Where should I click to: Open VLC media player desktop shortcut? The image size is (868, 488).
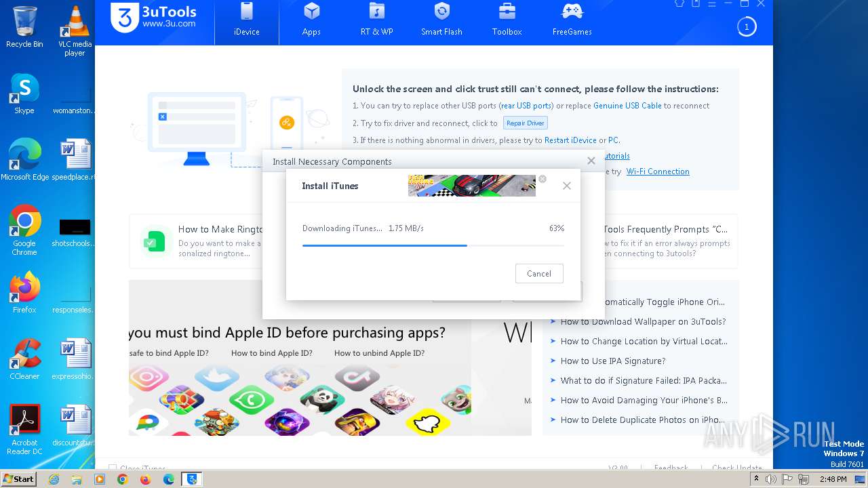(75, 31)
